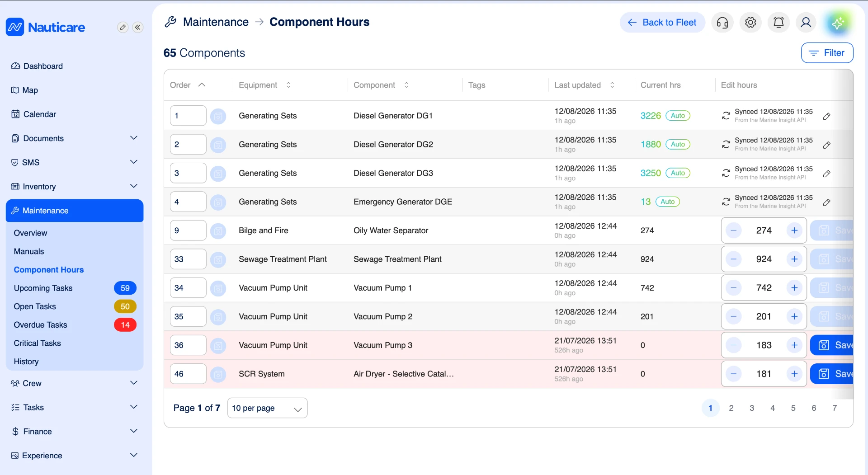Open the Filter button

(827, 53)
